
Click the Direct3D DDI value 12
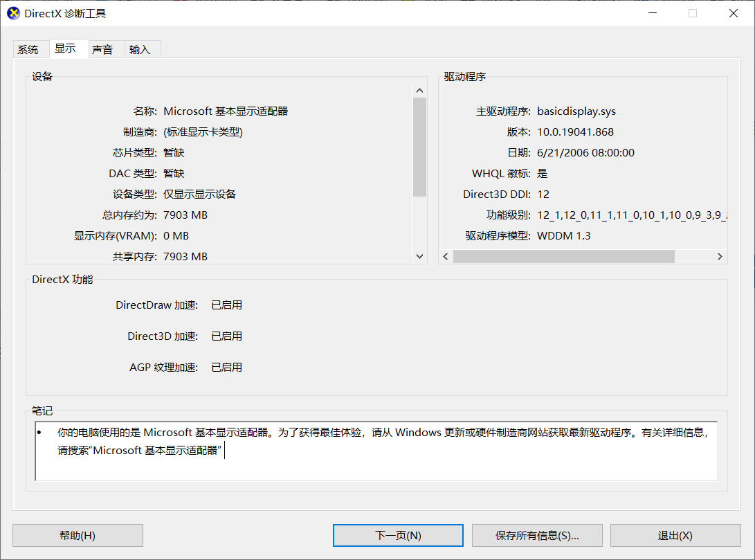click(543, 194)
